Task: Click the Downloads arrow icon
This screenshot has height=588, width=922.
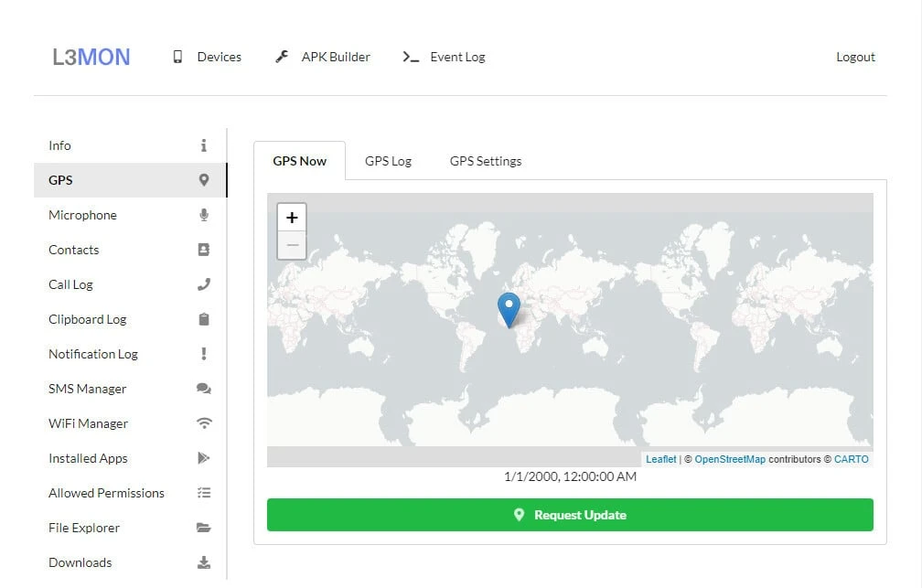Action: pos(203,562)
